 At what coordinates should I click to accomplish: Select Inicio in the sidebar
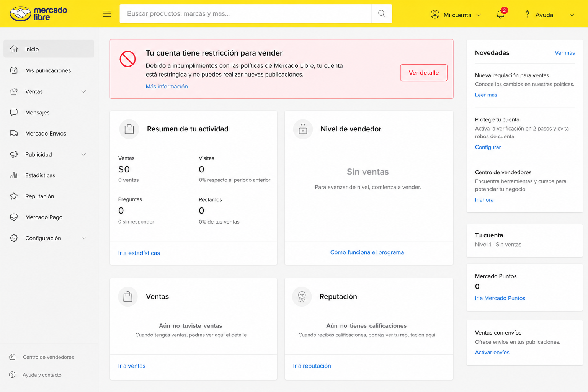49,49
